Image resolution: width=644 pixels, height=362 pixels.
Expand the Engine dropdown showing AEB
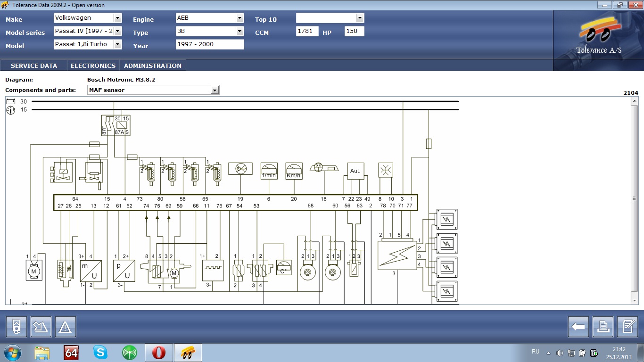239,18
